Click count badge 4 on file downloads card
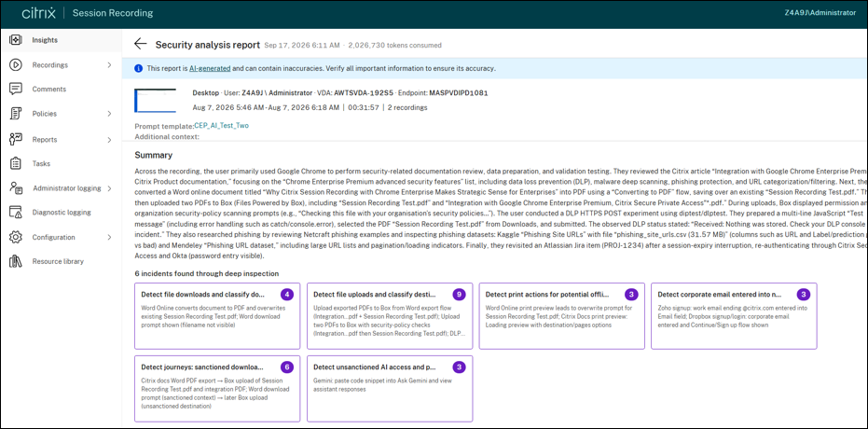 pyautogui.click(x=287, y=294)
